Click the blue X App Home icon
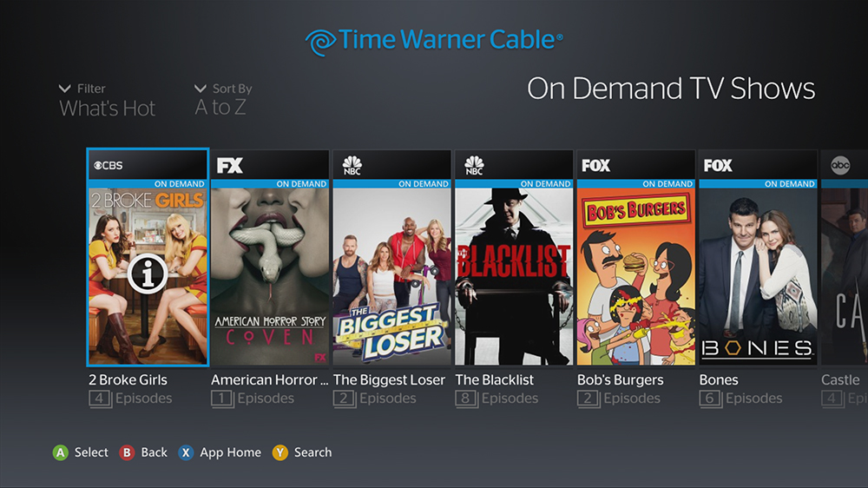 coord(186,452)
